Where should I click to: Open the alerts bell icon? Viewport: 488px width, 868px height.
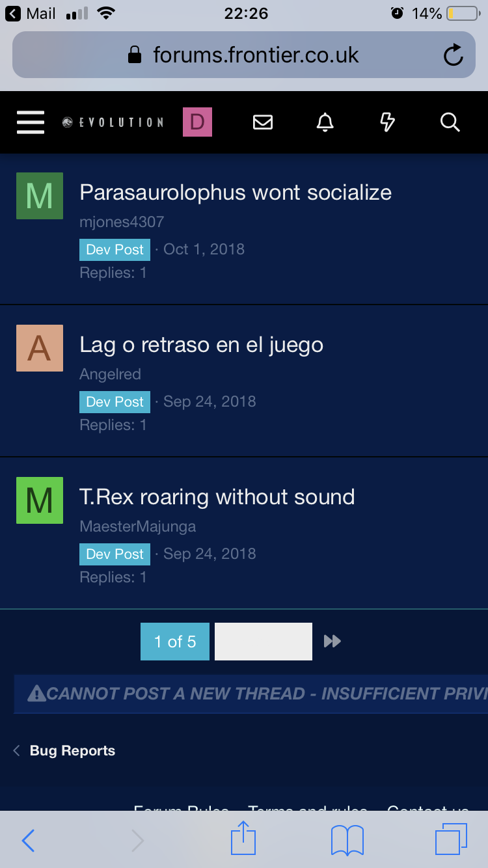325,122
